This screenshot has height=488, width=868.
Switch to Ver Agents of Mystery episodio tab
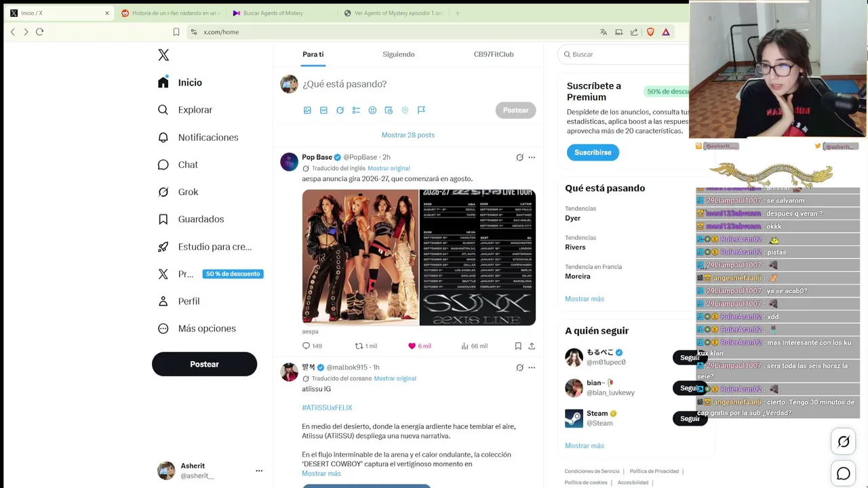pyautogui.click(x=393, y=13)
